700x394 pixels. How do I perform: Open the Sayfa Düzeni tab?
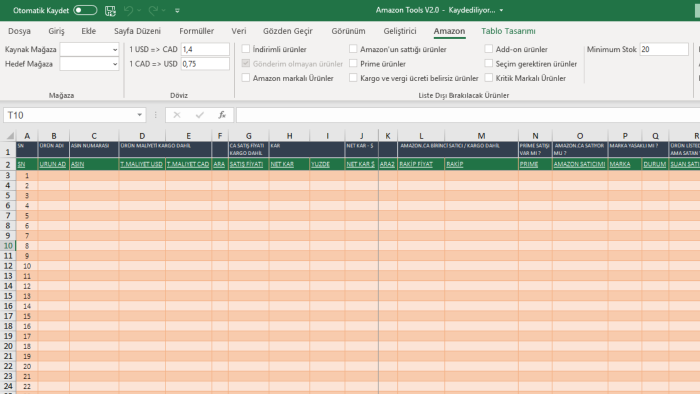pyautogui.click(x=137, y=31)
